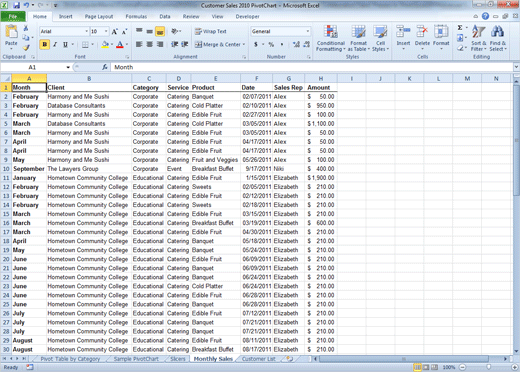Image resolution: width=520 pixels, height=372 pixels.
Task: Toggle Italic formatting
Action: 55,44
